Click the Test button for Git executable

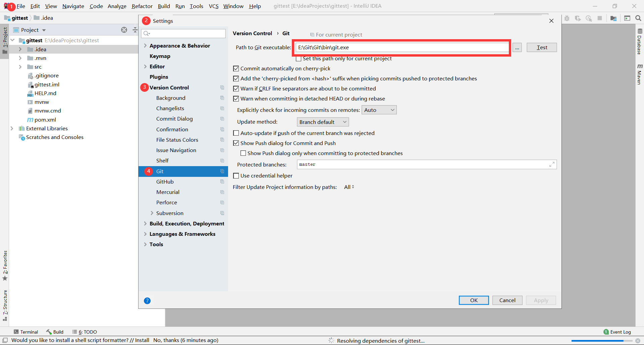coord(542,48)
